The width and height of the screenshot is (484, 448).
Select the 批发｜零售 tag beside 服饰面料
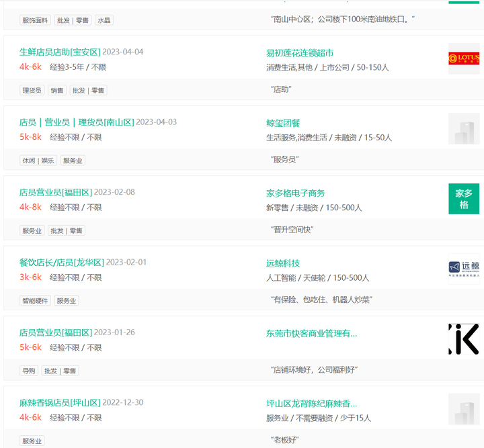73,20
